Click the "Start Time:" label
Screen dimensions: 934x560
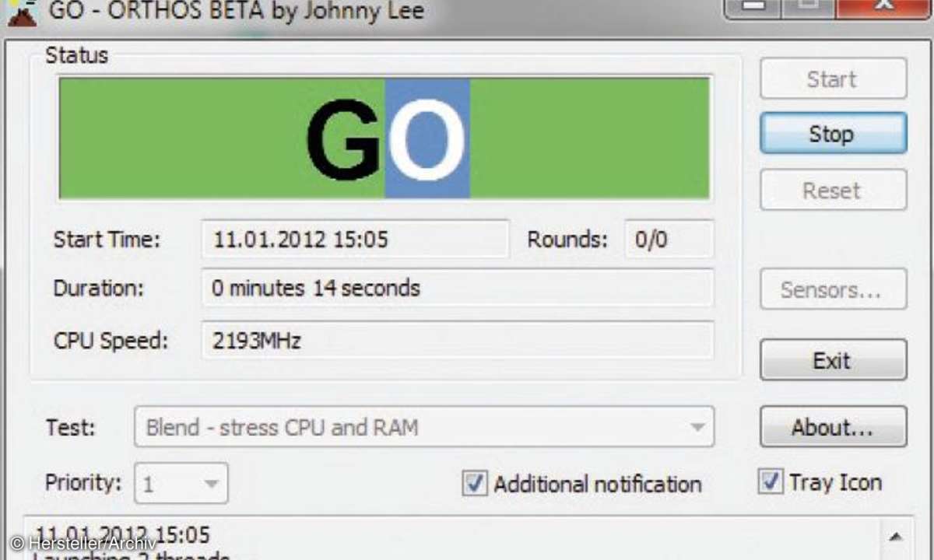click(x=106, y=240)
